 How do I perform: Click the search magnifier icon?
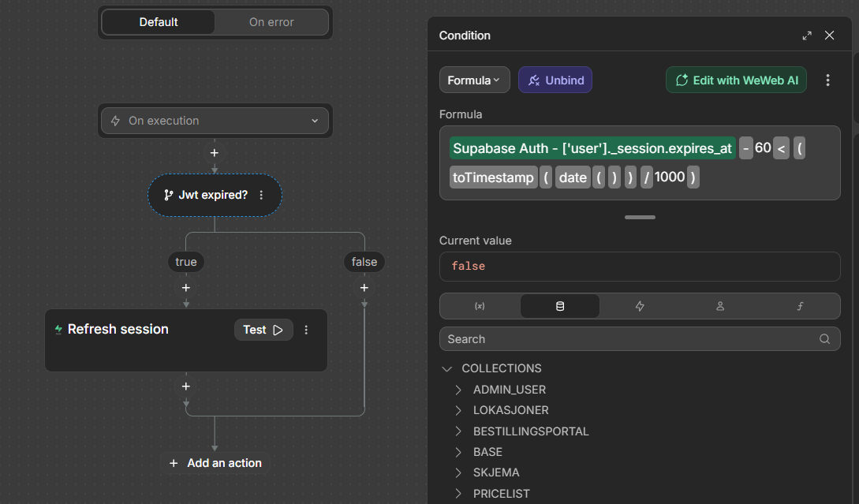coord(824,339)
